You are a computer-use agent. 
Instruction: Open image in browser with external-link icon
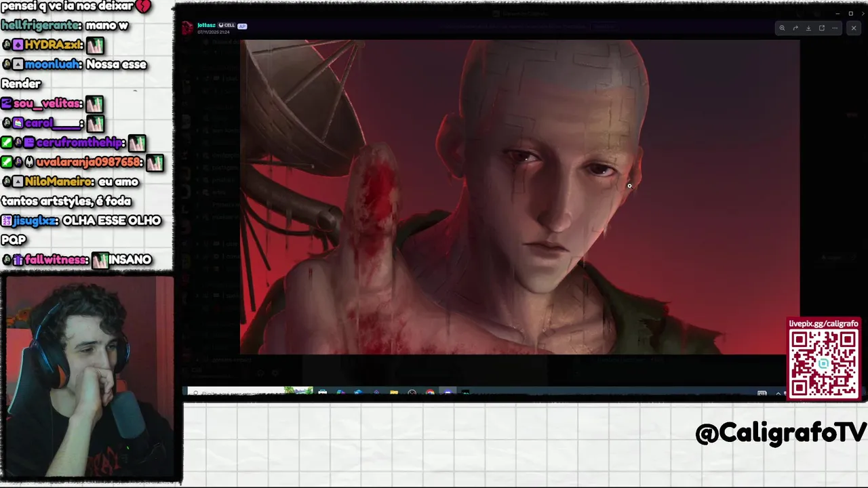(x=821, y=28)
